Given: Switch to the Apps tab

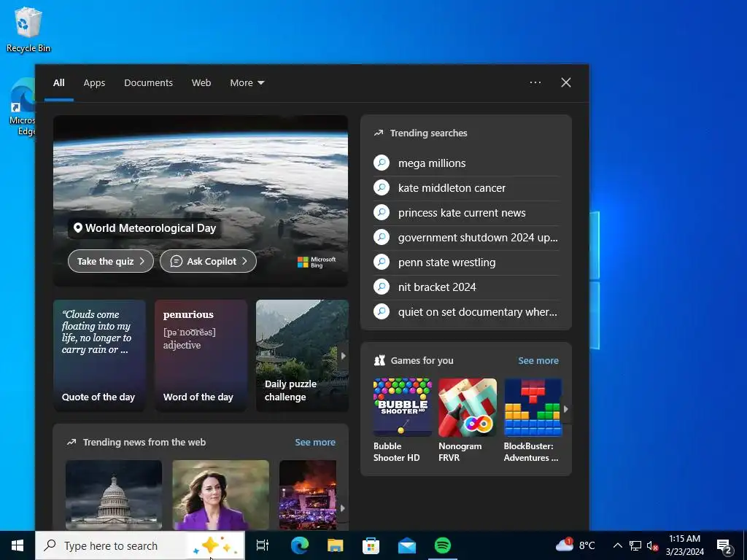Looking at the screenshot, I should point(94,83).
